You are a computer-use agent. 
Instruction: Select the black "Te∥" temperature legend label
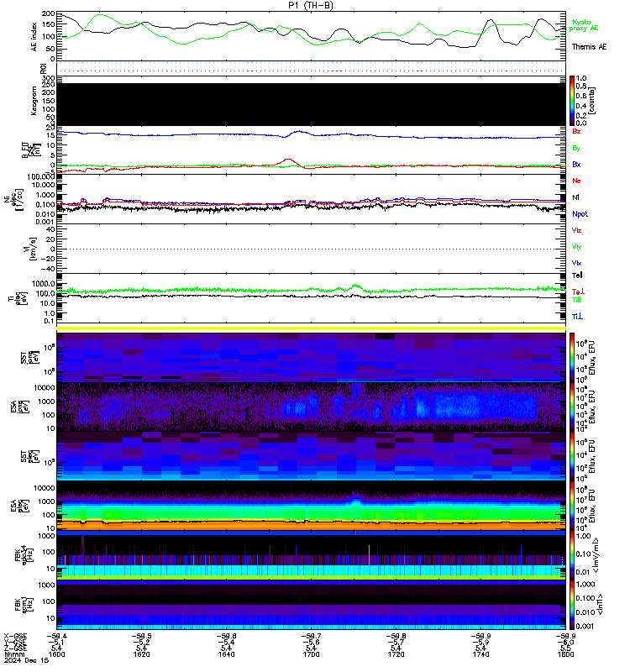(x=577, y=276)
